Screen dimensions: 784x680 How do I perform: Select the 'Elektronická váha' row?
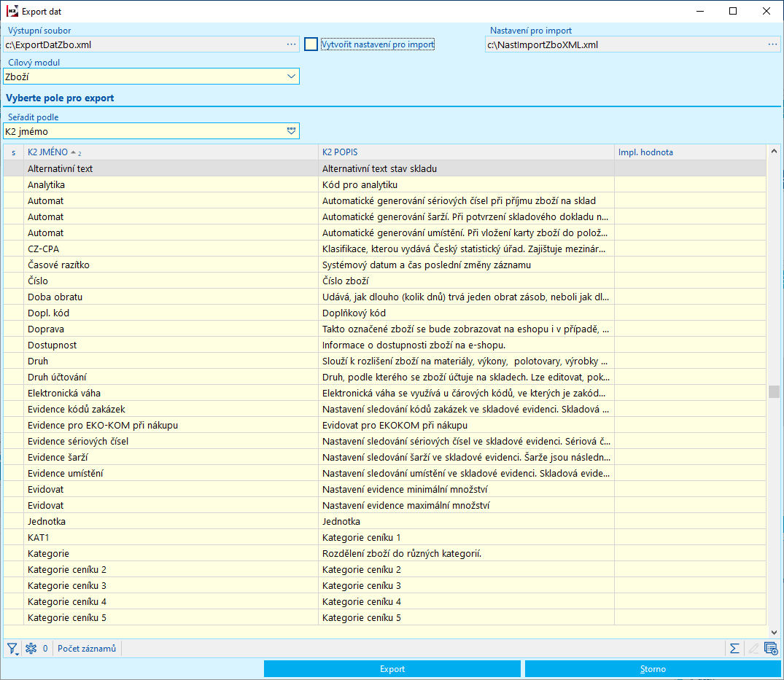pos(63,393)
